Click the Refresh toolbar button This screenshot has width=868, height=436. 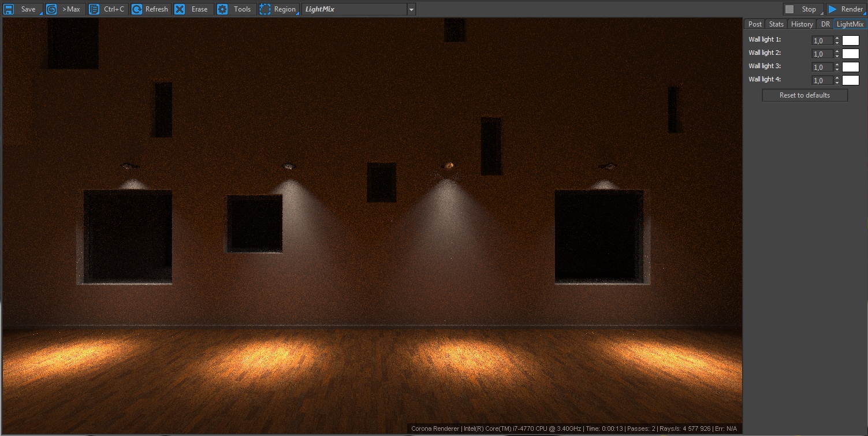click(x=151, y=9)
